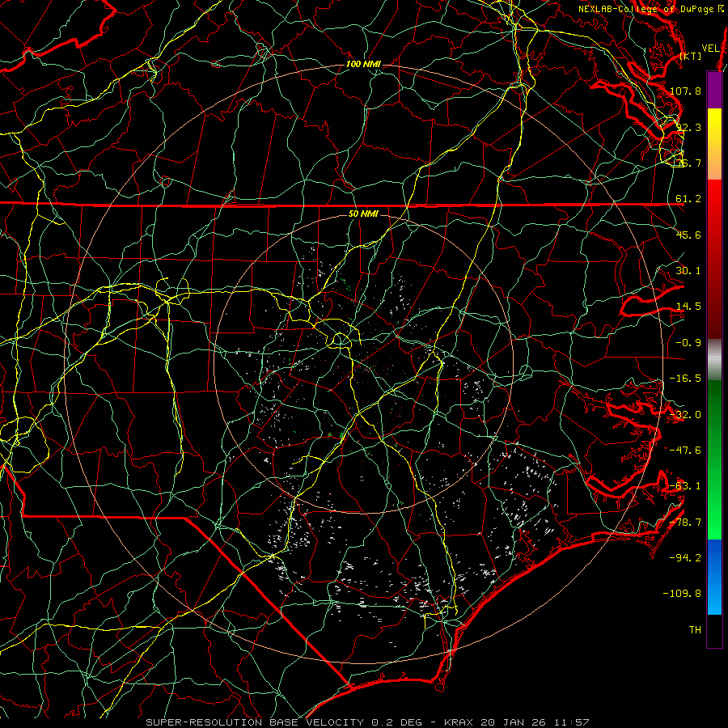728x728 pixels.
Task: Pick the yellow-orange segment of the color bar
Action: click(x=714, y=144)
